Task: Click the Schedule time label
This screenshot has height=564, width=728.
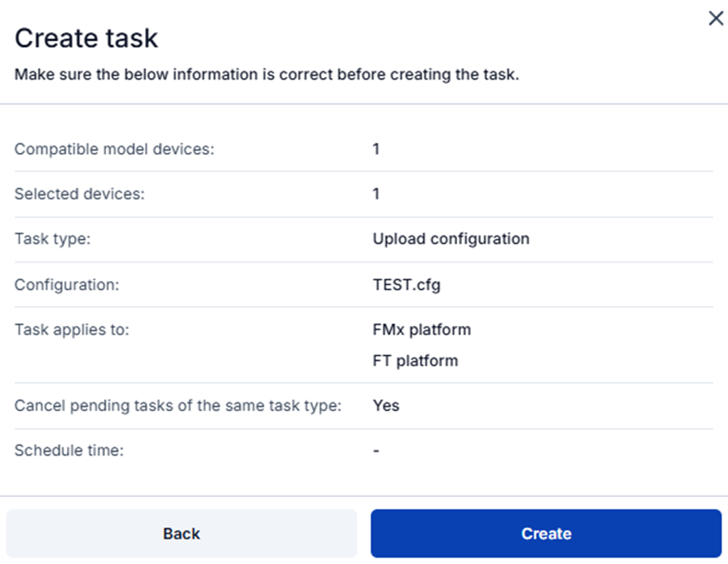Action: coord(69,451)
